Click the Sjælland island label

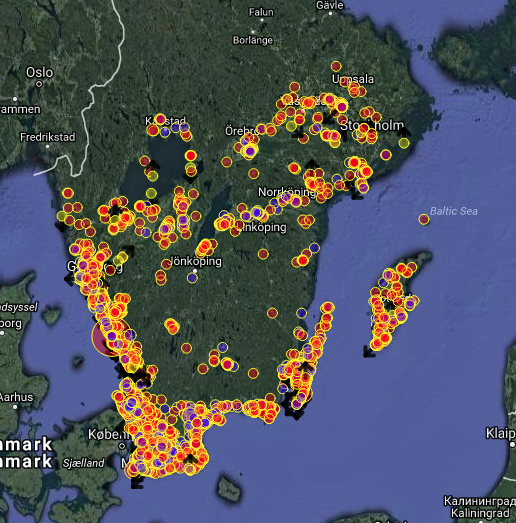coord(83,463)
